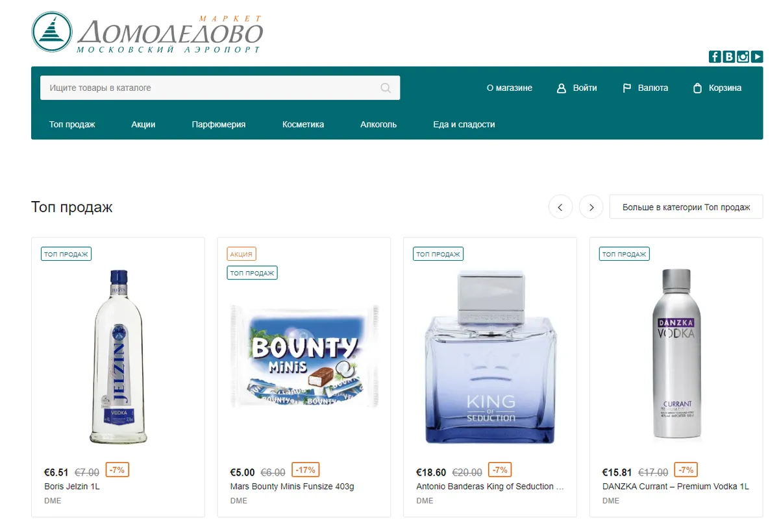Sign in via Войти
Screen dimensions: 779x532
(x=577, y=88)
